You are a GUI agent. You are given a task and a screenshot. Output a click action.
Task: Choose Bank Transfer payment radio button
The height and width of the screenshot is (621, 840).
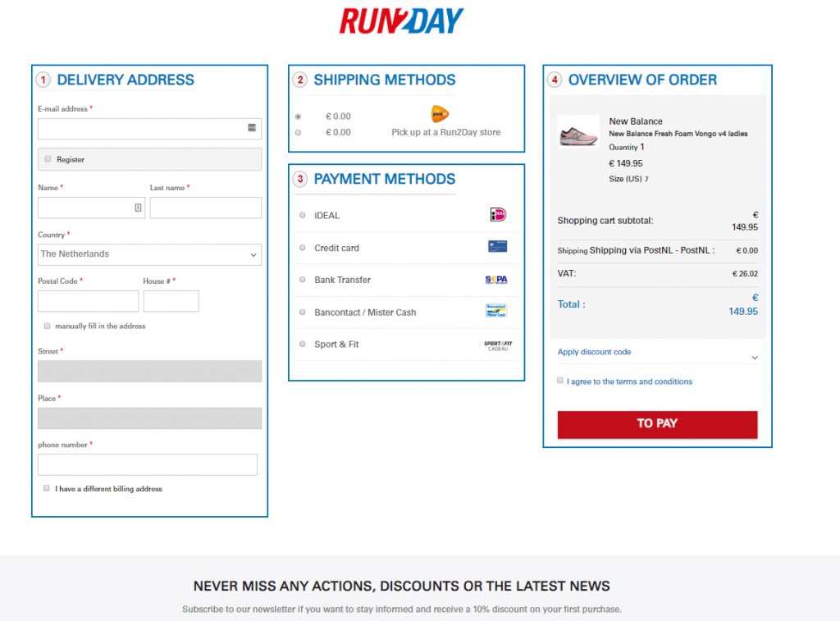pos(303,280)
